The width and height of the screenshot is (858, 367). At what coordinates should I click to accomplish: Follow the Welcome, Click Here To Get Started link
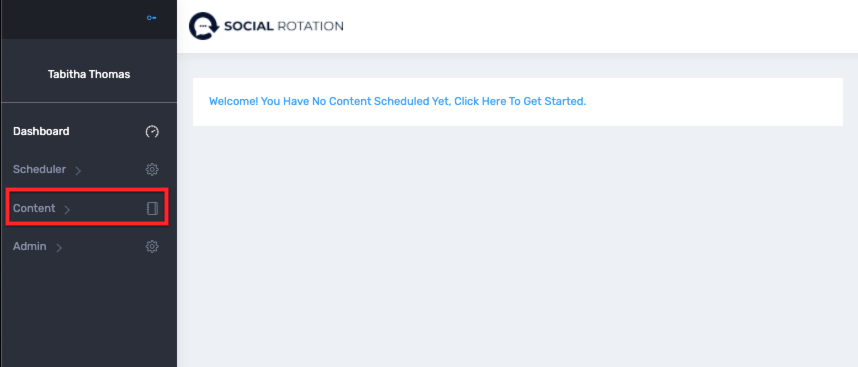point(397,102)
